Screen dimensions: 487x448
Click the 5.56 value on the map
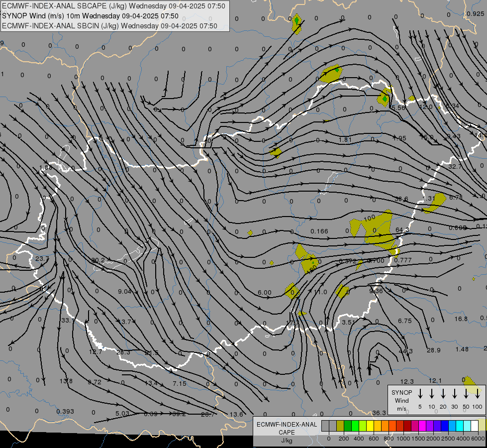pos(398,108)
